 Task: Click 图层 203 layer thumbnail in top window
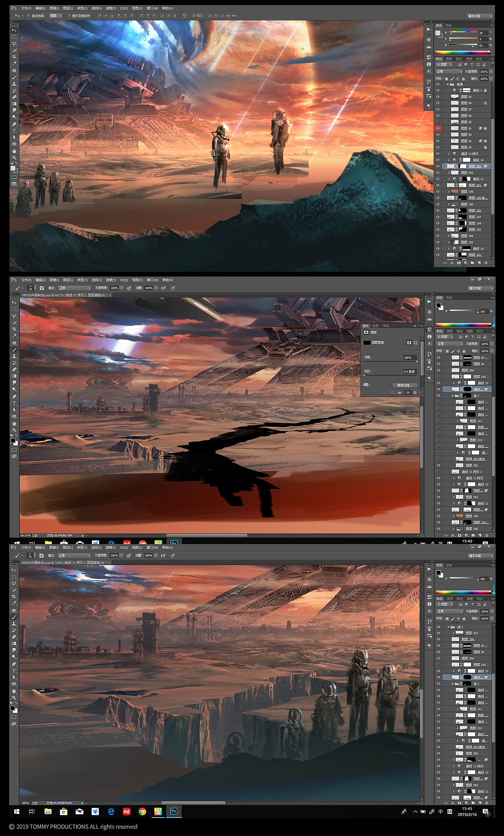click(x=450, y=166)
